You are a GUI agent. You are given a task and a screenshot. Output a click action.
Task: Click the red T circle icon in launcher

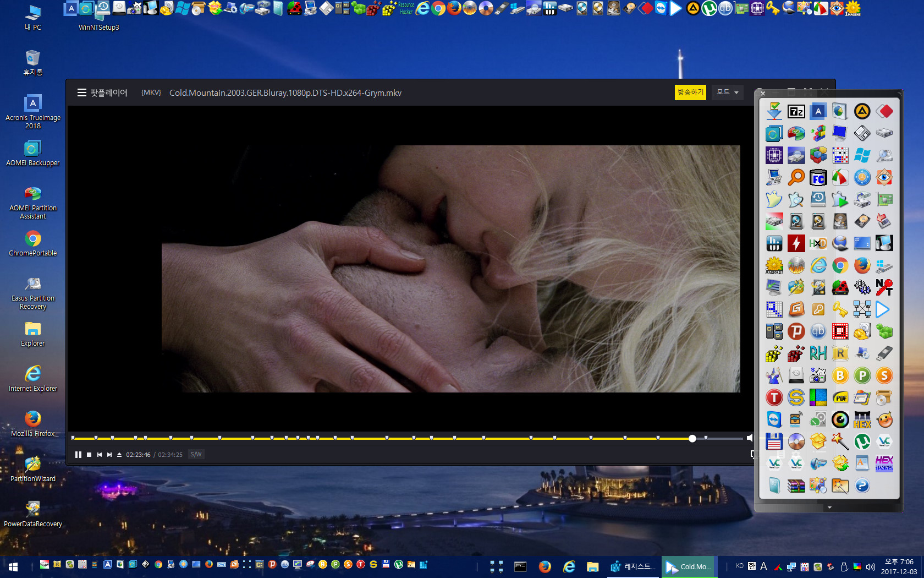click(774, 397)
